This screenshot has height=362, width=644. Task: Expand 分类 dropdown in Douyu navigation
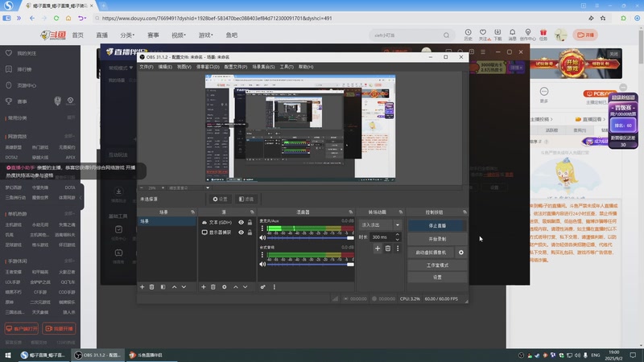127,35
